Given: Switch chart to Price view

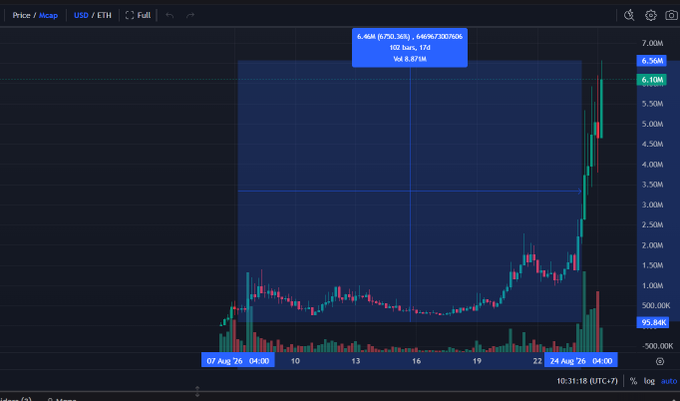Looking at the screenshot, I should pyautogui.click(x=21, y=15).
